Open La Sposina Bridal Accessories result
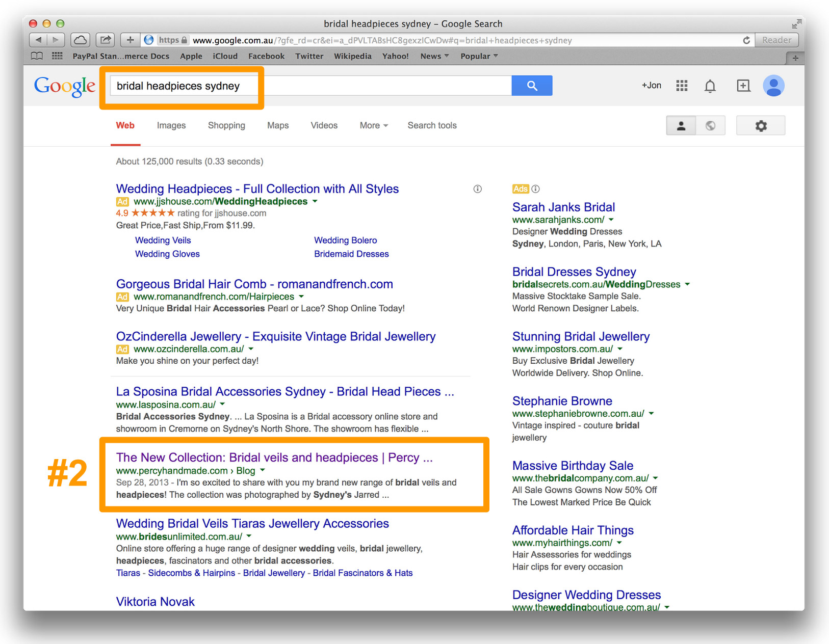 click(285, 392)
